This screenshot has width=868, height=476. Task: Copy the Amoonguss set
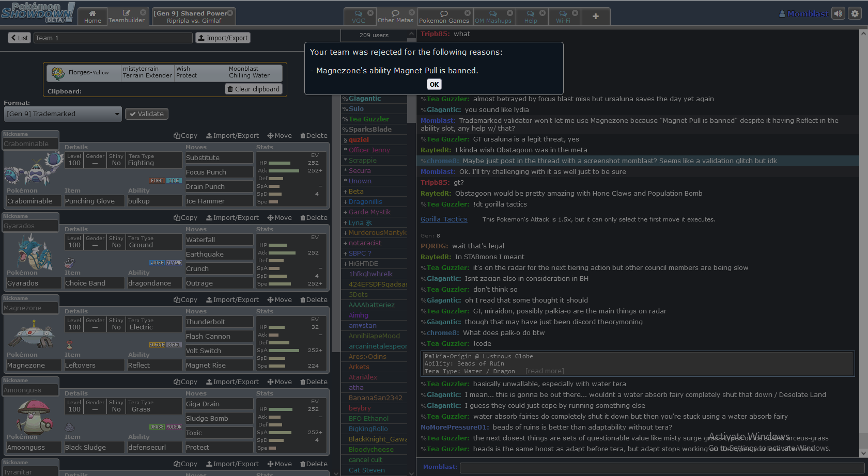coord(185,382)
